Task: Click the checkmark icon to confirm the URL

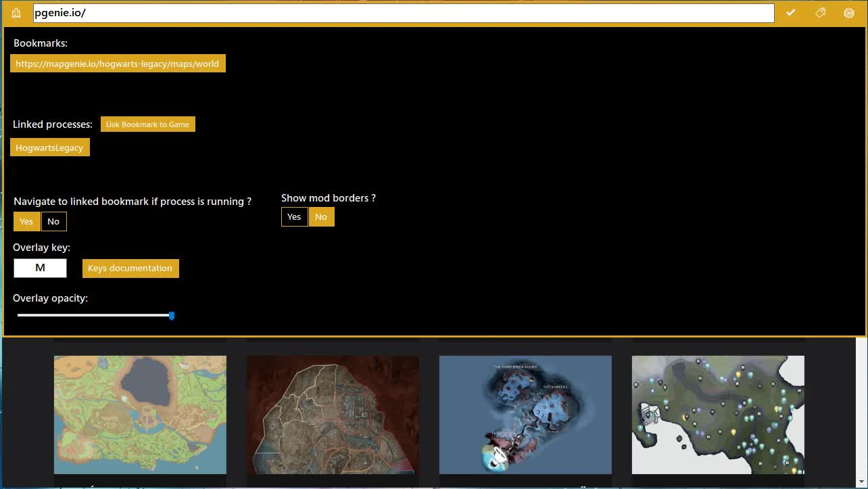Action: (790, 13)
